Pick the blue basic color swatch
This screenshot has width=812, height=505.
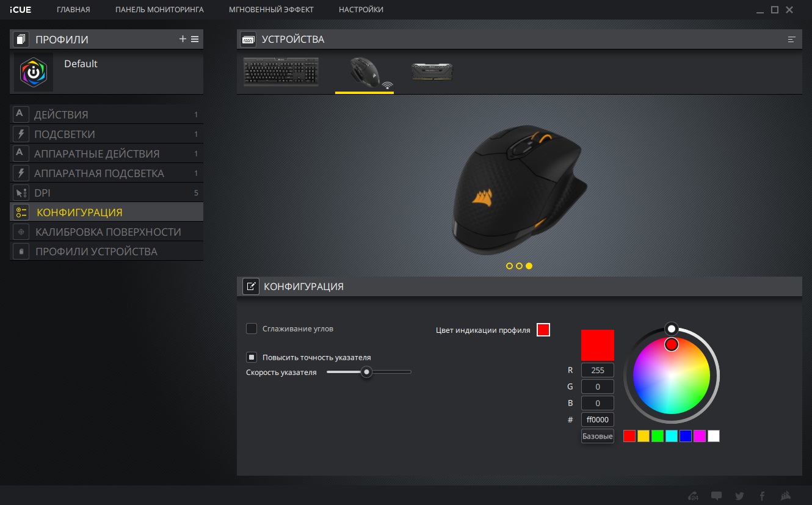coord(686,436)
